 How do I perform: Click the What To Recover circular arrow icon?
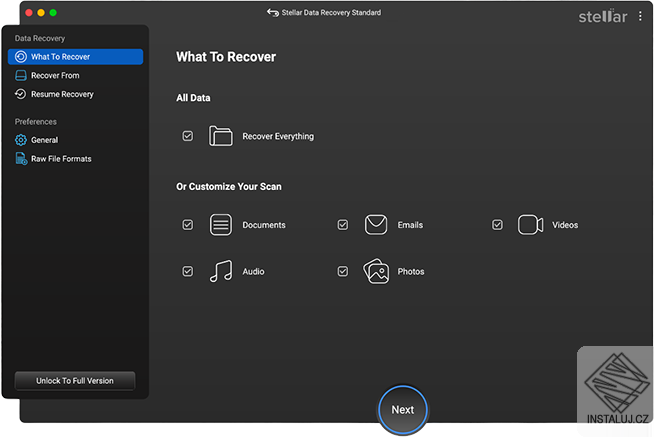(20, 57)
